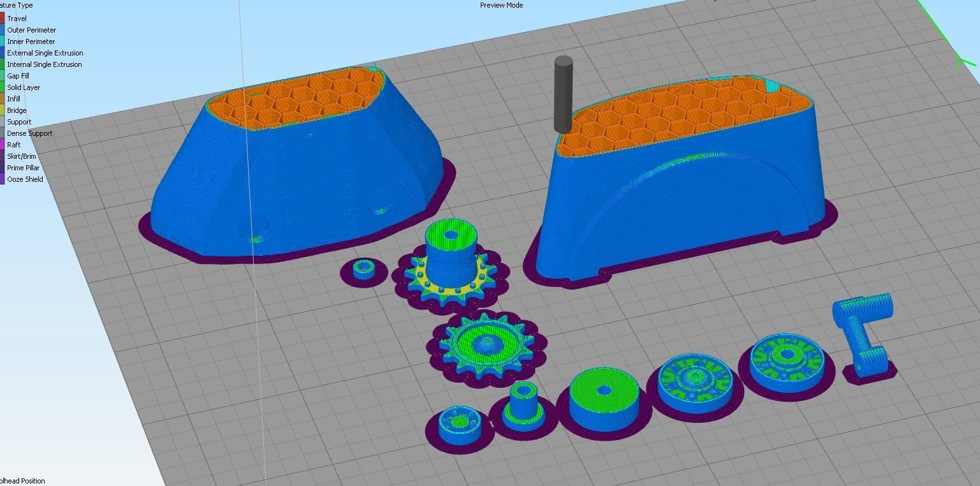Click the Skirt/Brim legend label
The width and height of the screenshot is (980, 486).
pyautogui.click(x=22, y=156)
